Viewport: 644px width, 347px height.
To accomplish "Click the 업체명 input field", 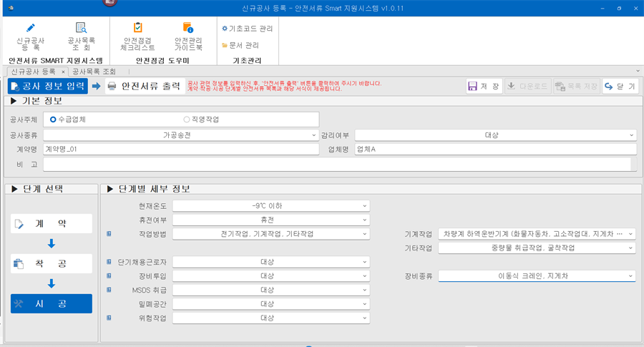I will (x=496, y=149).
